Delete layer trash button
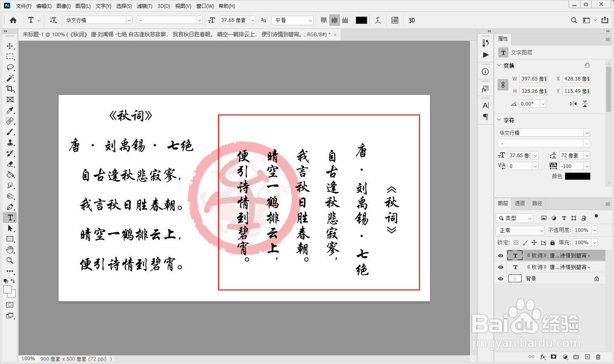 (598, 357)
